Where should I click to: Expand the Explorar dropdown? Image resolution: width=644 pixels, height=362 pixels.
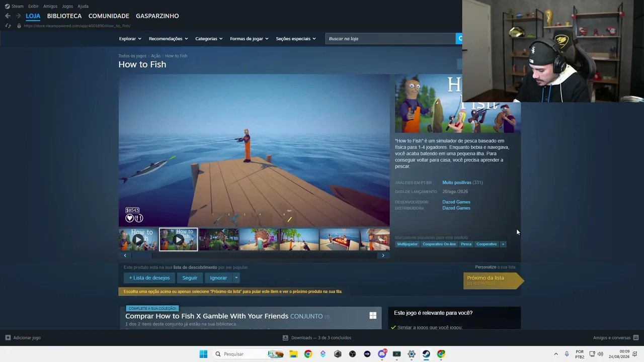pyautogui.click(x=130, y=39)
